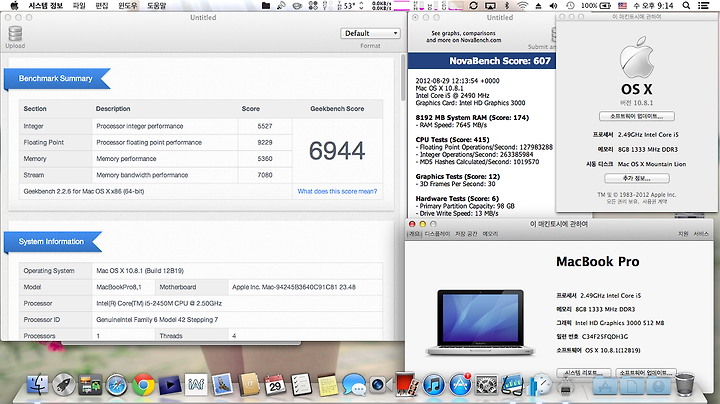Image resolution: width=720 pixels, height=404 pixels.
Task: Click the Upload database icon in Geekbench
Action: (15, 34)
